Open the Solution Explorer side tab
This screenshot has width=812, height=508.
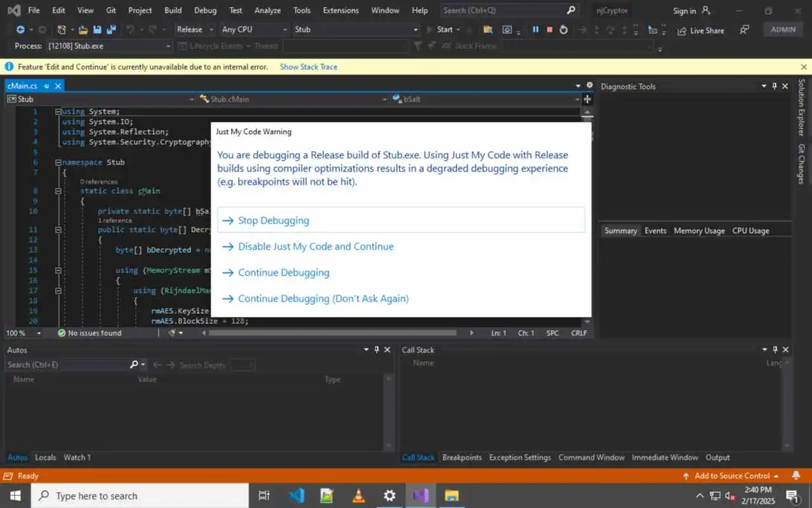click(x=802, y=107)
